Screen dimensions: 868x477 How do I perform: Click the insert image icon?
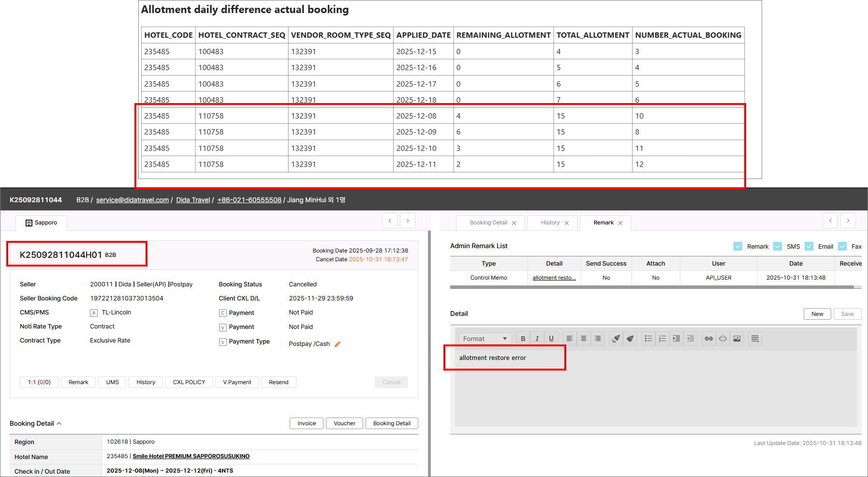(736, 339)
